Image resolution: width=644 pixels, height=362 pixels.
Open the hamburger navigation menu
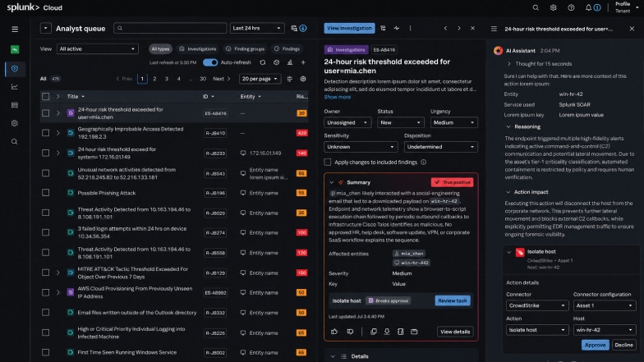point(15,30)
